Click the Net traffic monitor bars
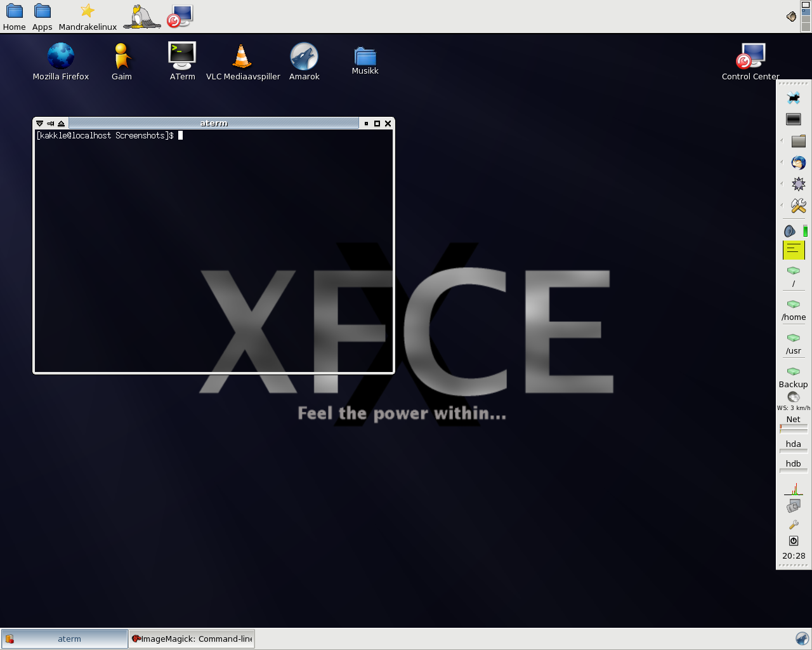This screenshot has height=650, width=812. pyautogui.click(x=794, y=430)
